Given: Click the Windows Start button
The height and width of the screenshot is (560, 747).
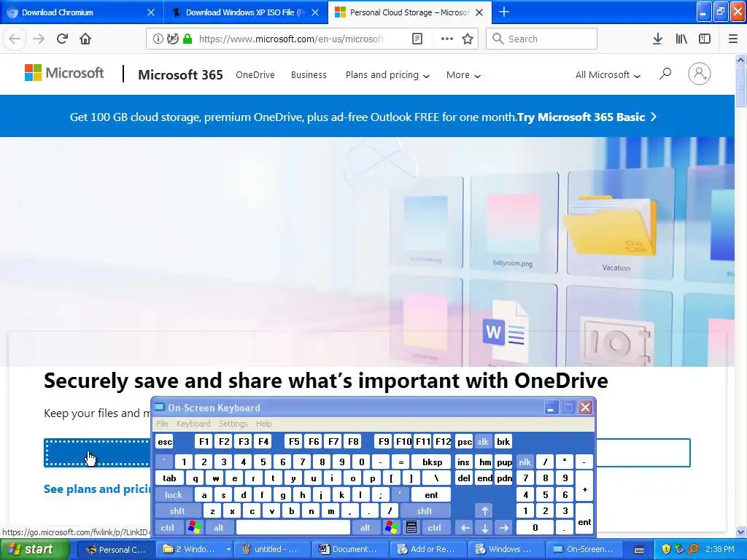Looking at the screenshot, I should 34,549.
